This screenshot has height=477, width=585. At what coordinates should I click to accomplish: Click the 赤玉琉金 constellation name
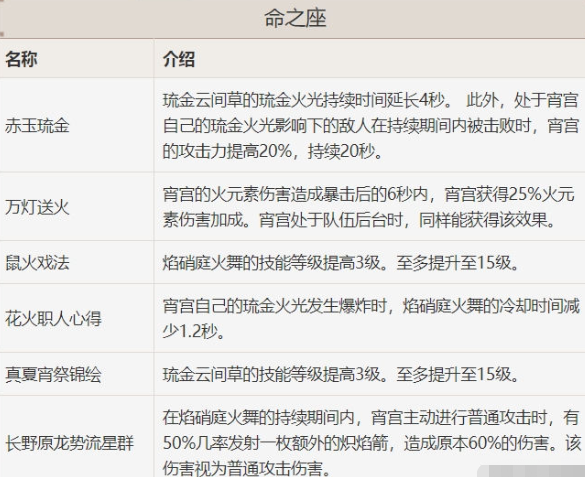pos(37,125)
